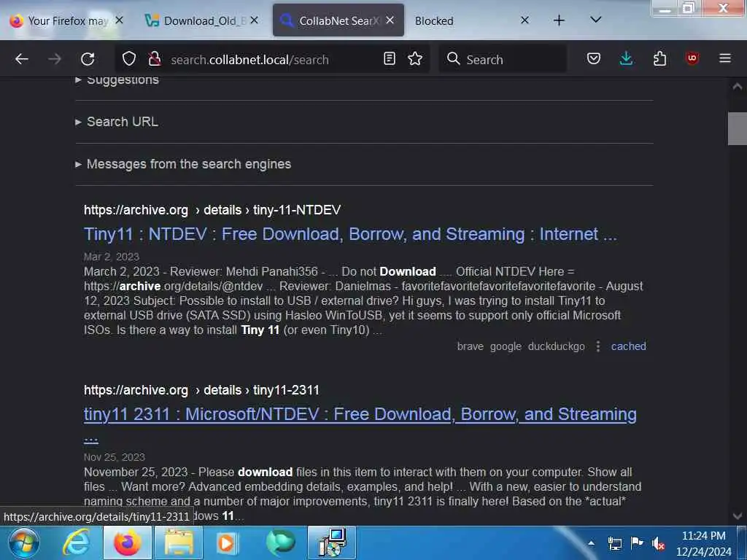
Task: Open the three-dot menu next to cached
Action: pos(598,346)
